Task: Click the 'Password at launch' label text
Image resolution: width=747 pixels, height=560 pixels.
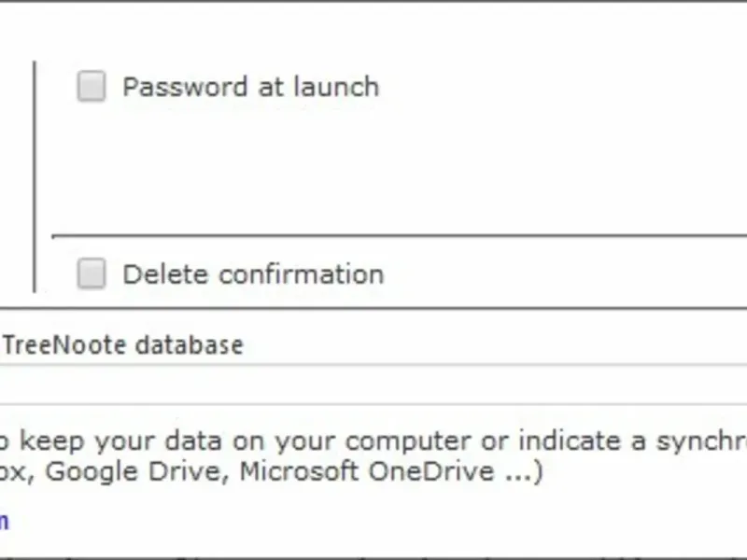Action: coord(250,87)
